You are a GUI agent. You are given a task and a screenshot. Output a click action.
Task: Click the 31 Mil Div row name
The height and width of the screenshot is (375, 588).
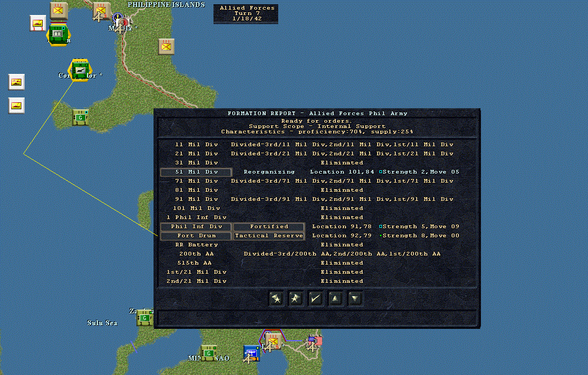(x=196, y=163)
